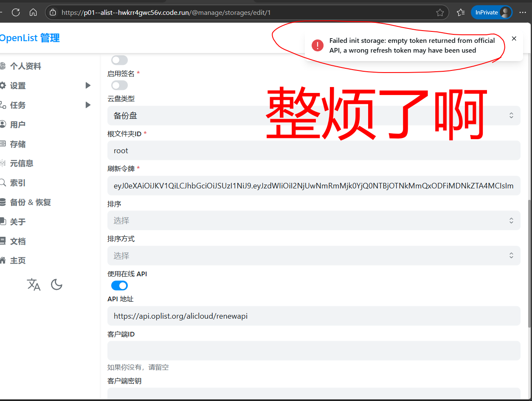532x401 pixels.
Task: Toggle dark mode moon icon
Action: pyautogui.click(x=56, y=284)
